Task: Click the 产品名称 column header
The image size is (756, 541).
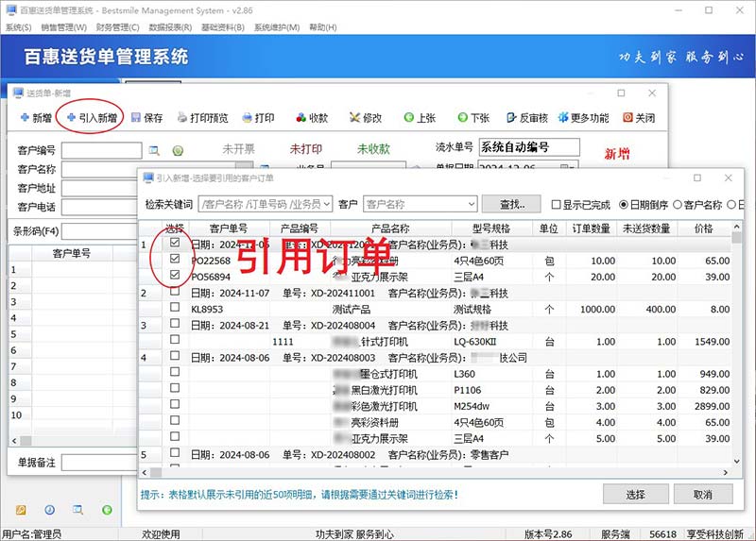Action: coord(390,228)
